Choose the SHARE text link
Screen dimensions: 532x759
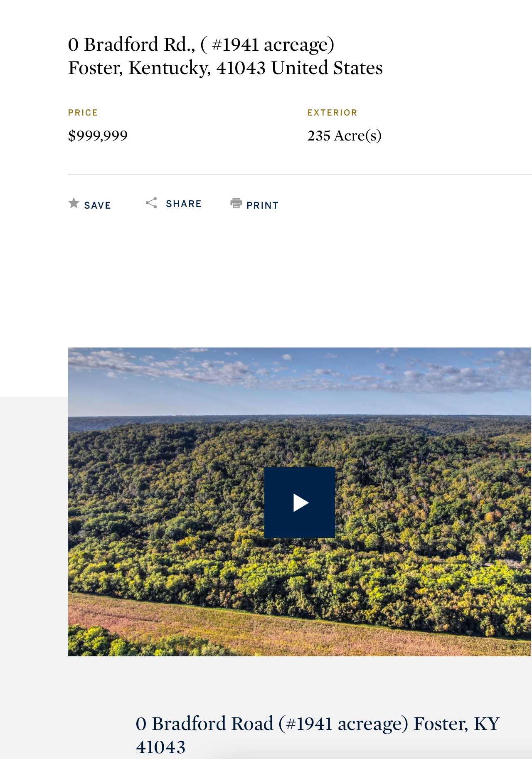(x=184, y=204)
